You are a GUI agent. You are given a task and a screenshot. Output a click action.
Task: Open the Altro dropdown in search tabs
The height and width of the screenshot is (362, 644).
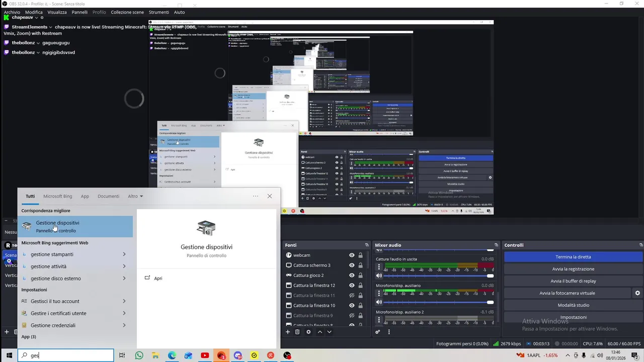(135, 196)
